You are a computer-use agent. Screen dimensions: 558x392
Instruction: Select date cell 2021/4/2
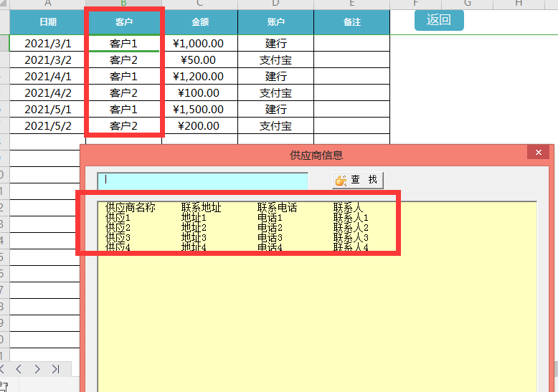47,93
